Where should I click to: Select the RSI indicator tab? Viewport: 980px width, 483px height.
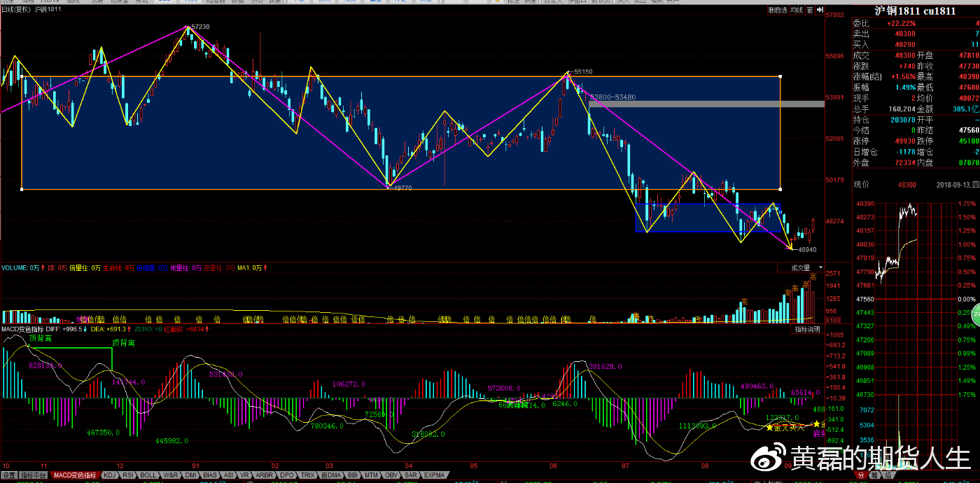pos(128,475)
